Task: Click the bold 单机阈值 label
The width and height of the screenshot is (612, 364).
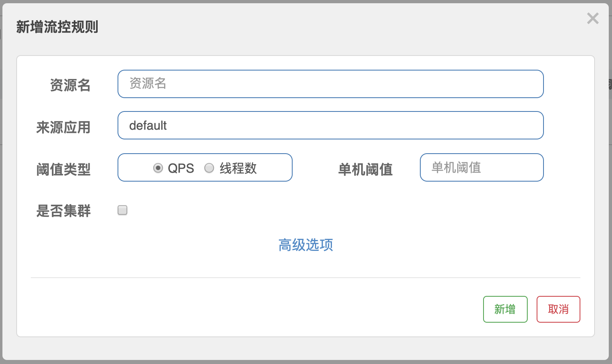Action: click(x=365, y=169)
